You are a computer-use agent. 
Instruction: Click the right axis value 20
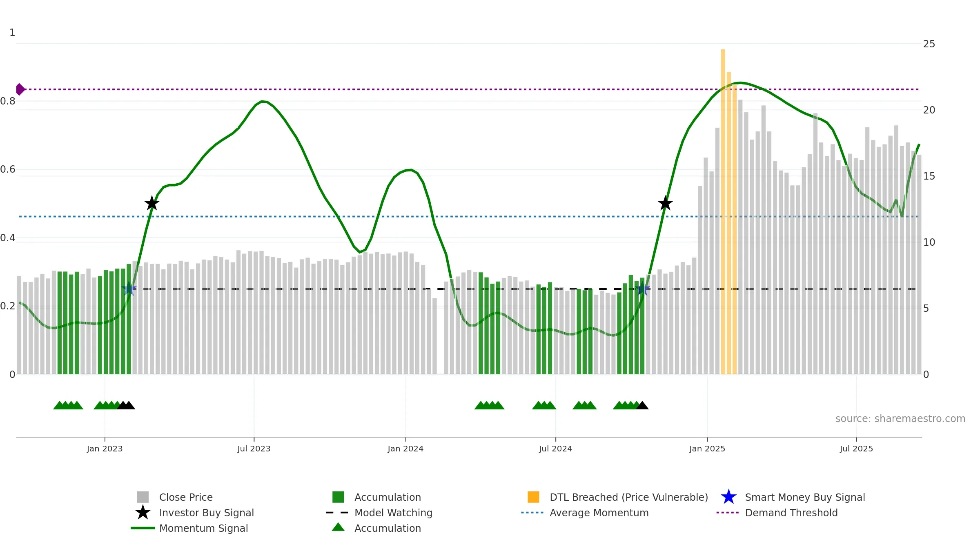coord(929,110)
